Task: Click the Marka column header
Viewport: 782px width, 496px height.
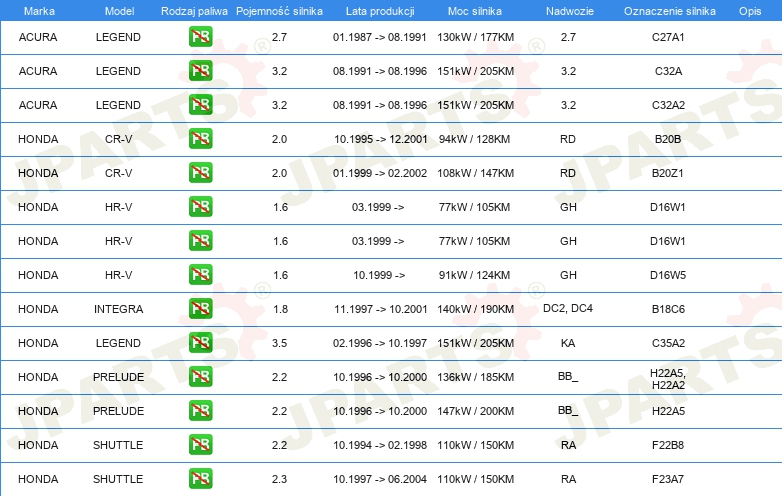Action: 39,11
